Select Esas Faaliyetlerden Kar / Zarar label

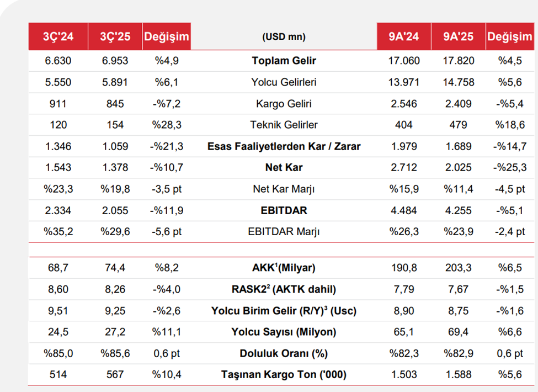[x=284, y=146]
